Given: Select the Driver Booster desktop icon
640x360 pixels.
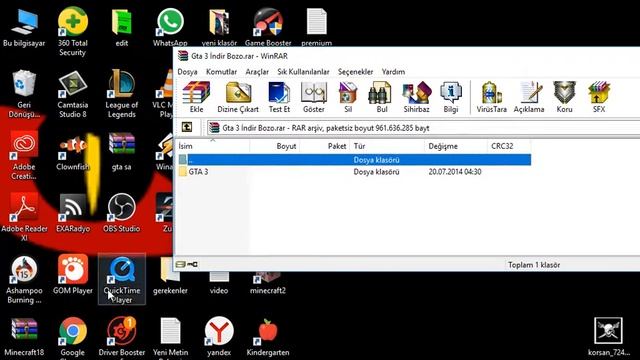Looking at the screenshot, I should (x=122, y=338).
